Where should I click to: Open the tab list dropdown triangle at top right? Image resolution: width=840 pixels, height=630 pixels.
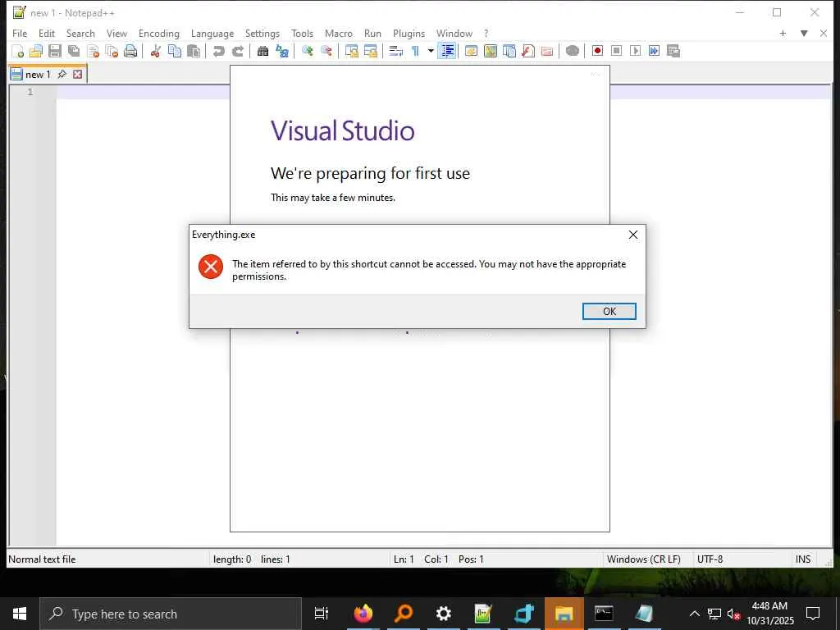(804, 33)
